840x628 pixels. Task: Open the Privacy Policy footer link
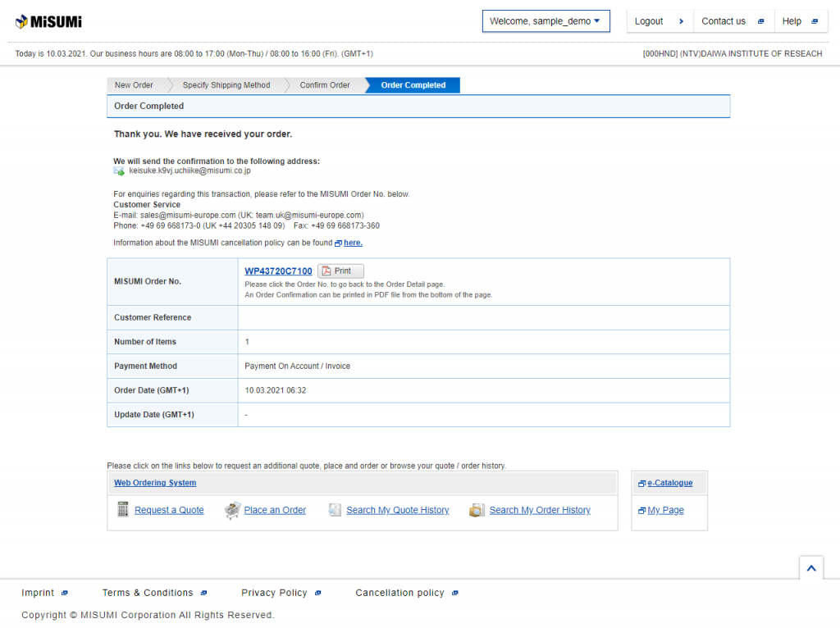(274, 593)
